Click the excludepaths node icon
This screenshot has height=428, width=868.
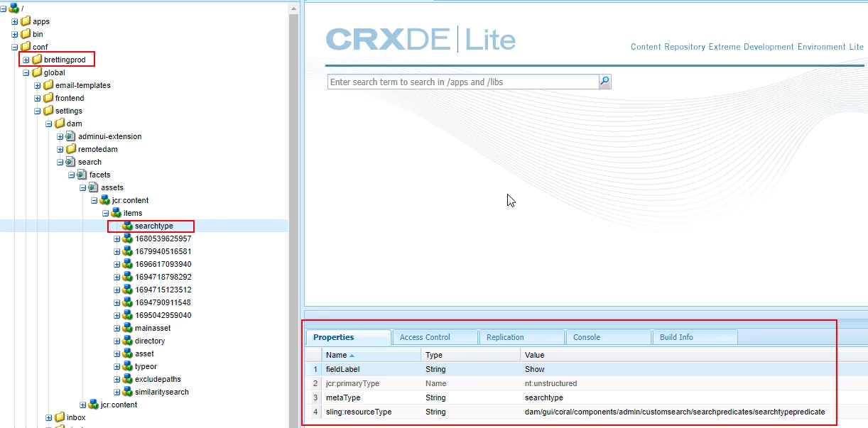coord(128,379)
